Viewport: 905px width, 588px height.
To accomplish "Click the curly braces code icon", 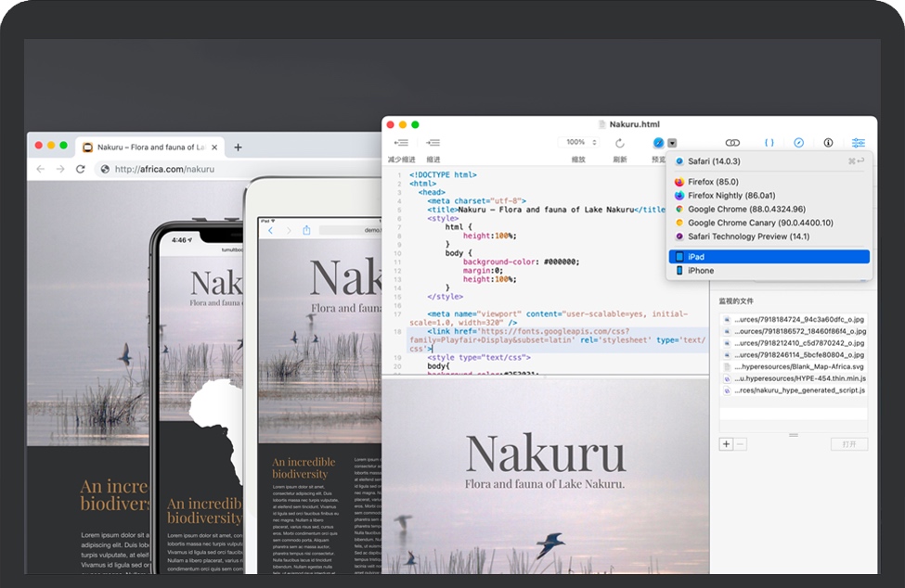I will pyautogui.click(x=769, y=143).
